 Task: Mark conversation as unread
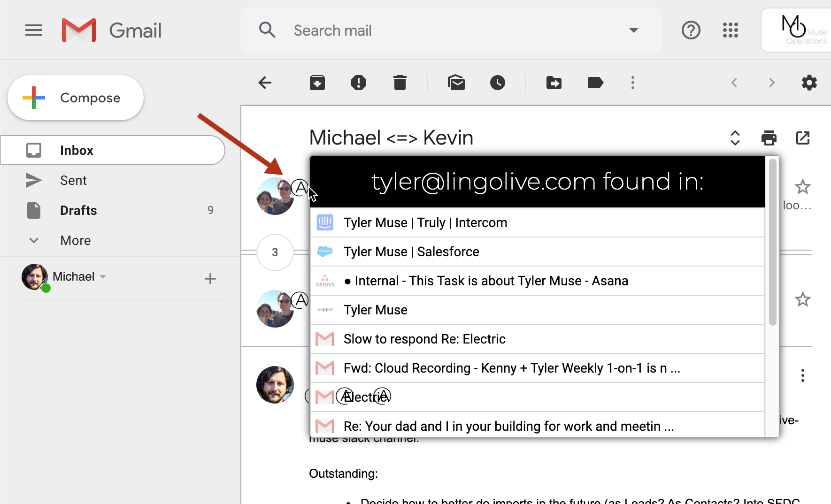[x=456, y=83]
